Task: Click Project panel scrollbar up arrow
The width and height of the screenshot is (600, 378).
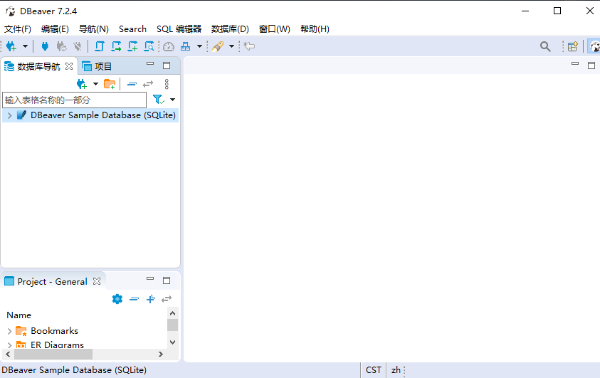Action: pos(173,313)
